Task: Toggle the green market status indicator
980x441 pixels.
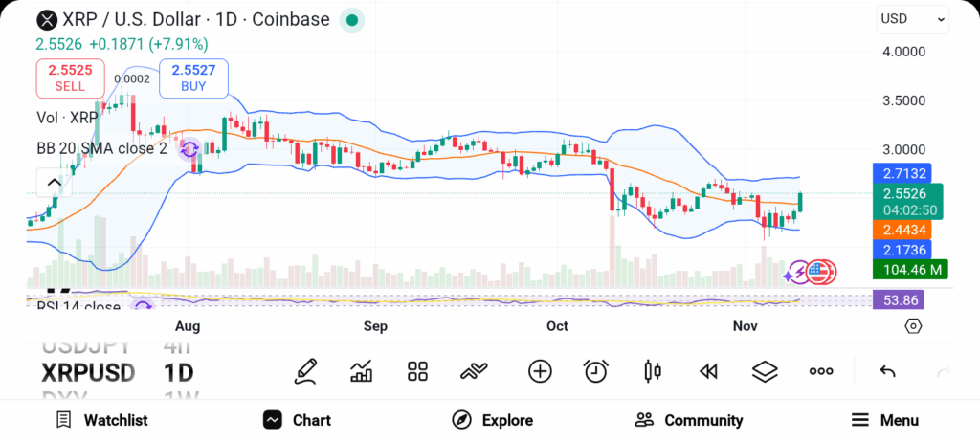Action: click(x=352, y=19)
